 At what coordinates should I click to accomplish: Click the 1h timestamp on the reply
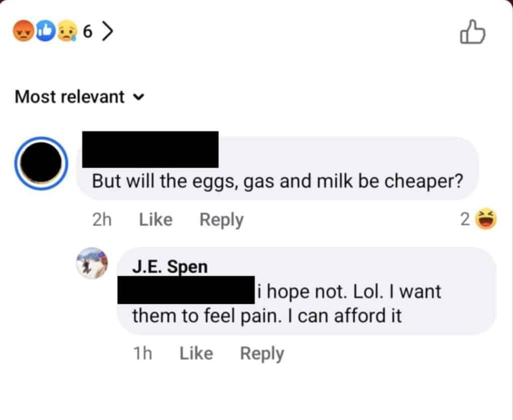pos(143,353)
